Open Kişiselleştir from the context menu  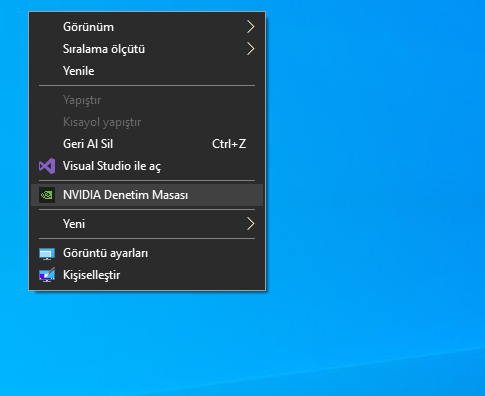point(147,275)
